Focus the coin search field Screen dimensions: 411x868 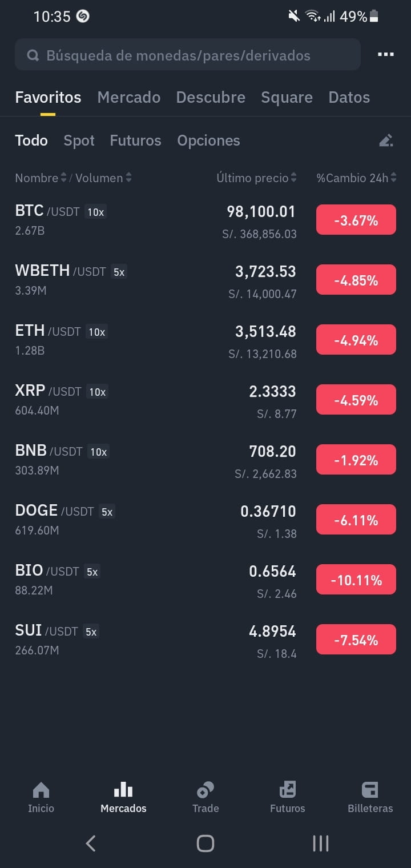pyautogui.click(x=188, y=55)
